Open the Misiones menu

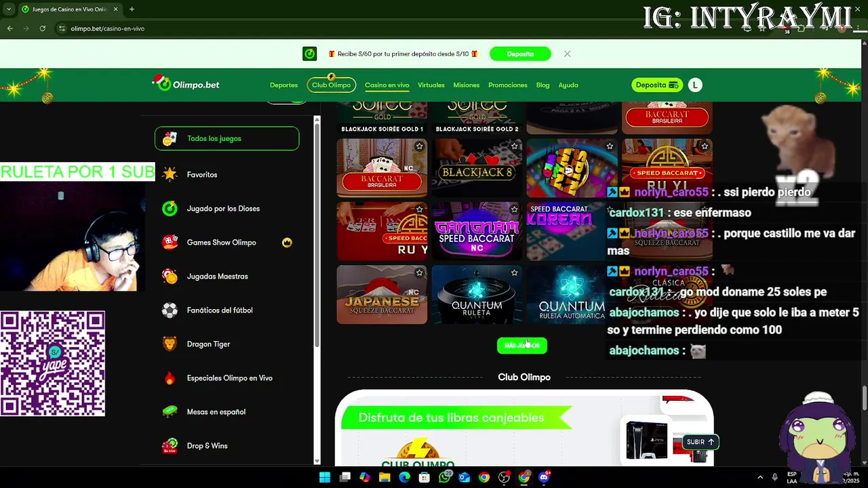(x=467, y=85)
